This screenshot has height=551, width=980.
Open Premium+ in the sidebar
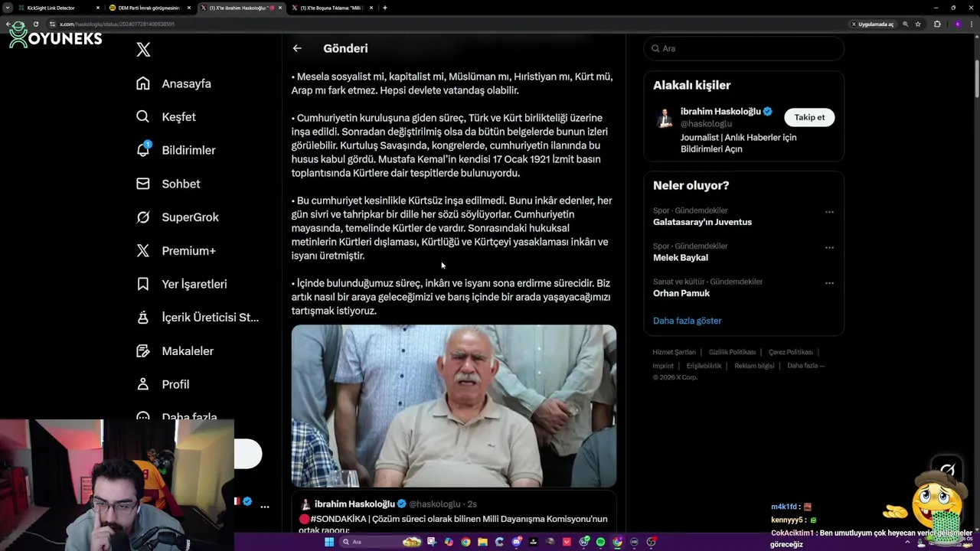pos(188,250)
